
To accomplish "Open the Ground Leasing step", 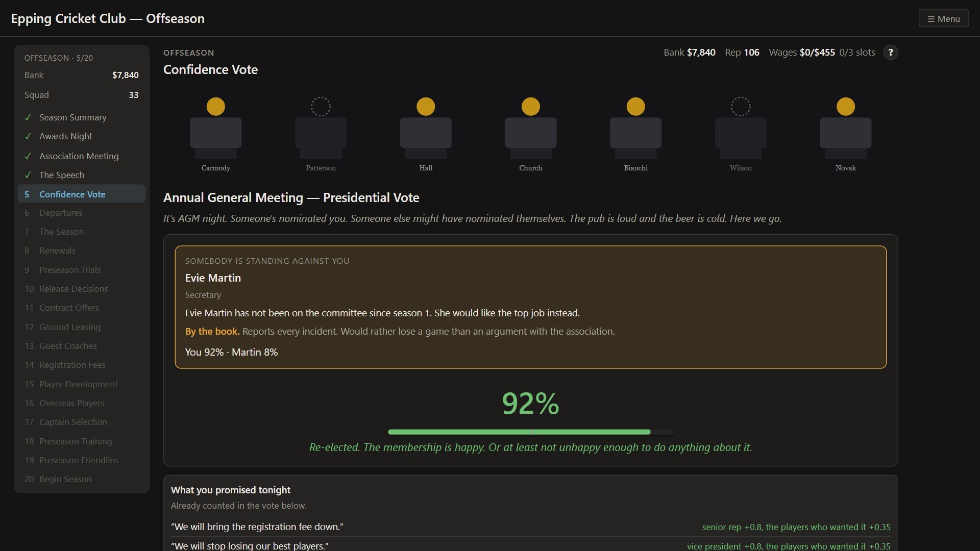I will click(82, 327).
